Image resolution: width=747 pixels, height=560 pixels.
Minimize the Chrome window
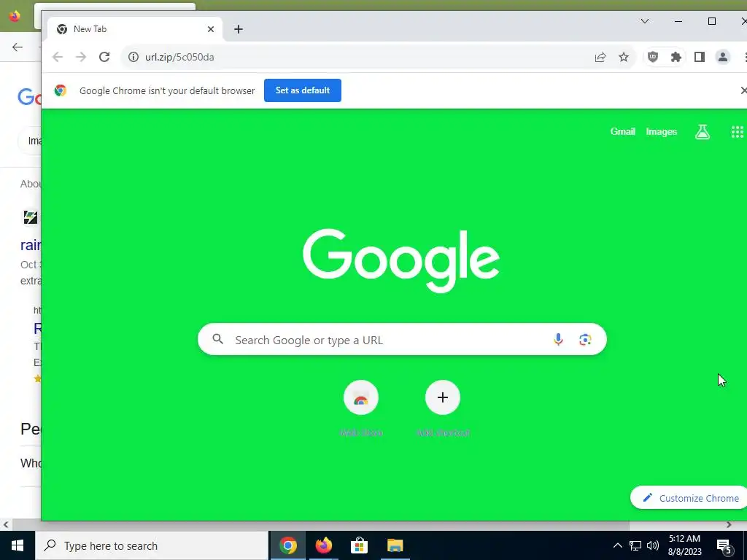pyautogui.click(x=678, y=21)
